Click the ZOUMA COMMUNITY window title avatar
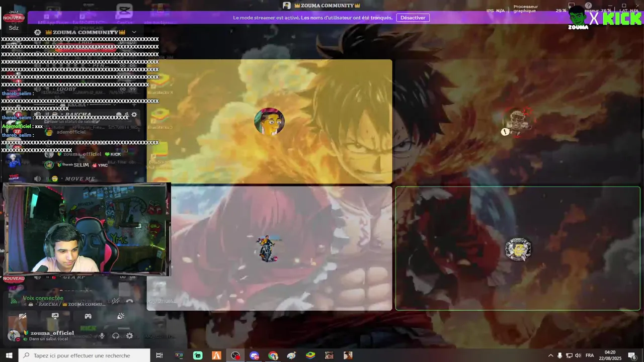Image resolution: width=644 pixels, height=362 pixels. coord(287,6)
